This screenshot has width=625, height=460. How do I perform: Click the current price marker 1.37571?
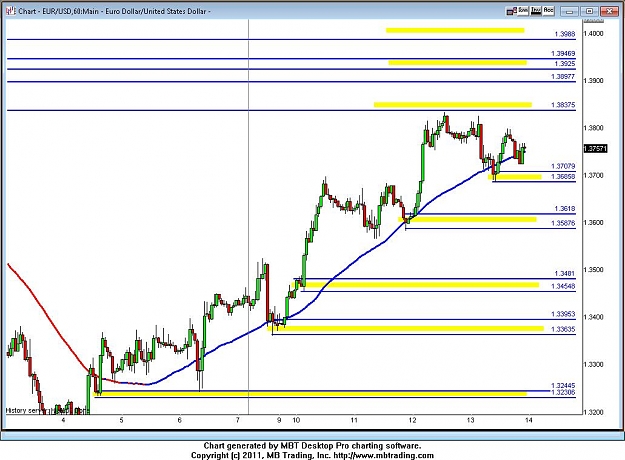tap(595, 149)
